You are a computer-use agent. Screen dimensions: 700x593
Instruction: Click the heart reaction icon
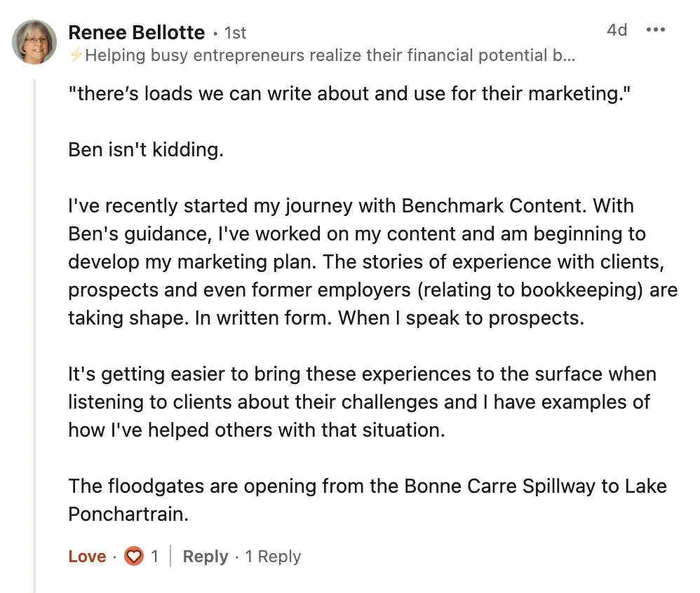pyautogui.click(x=133, y=556)
